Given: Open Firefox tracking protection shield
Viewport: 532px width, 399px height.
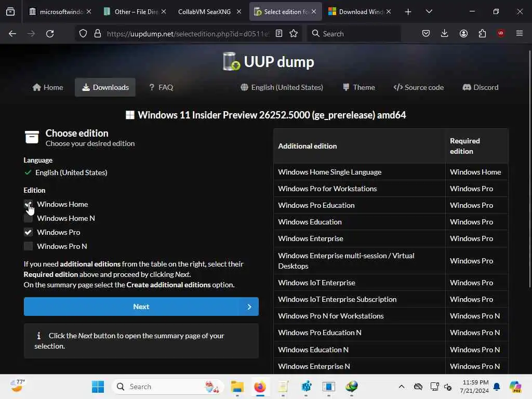Looking at the screenshot, I should point(83,34).
